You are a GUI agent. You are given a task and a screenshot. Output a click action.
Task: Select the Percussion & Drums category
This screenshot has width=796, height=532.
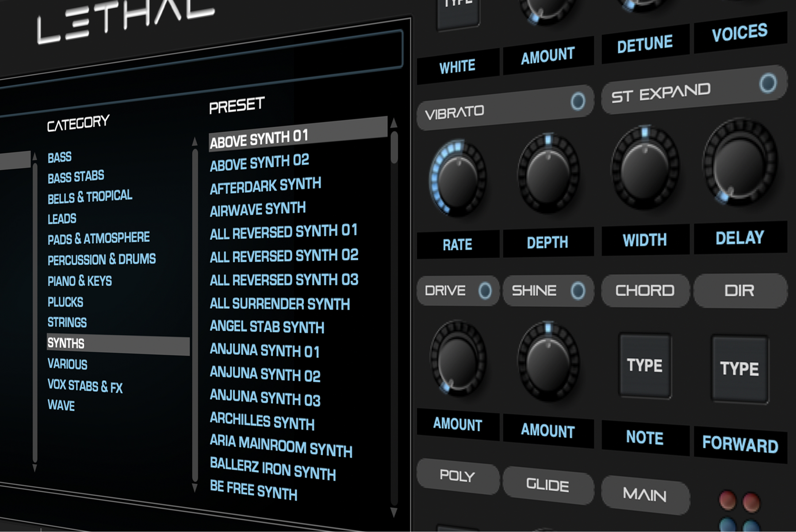102,260
